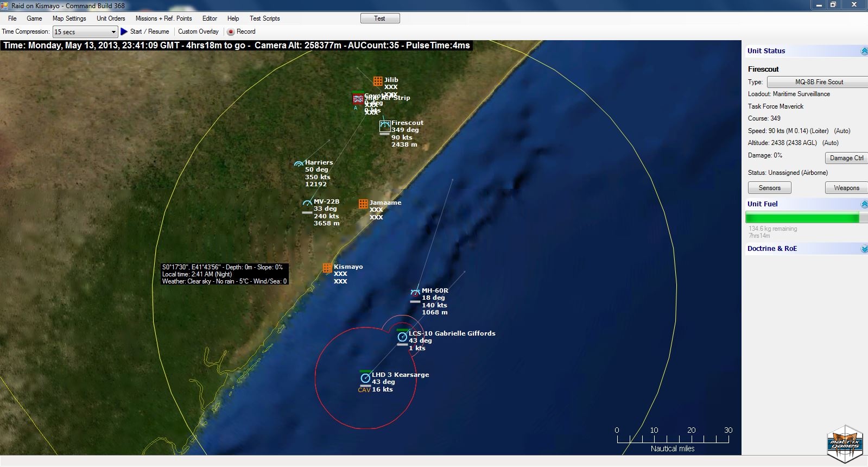Open the Damage Ctrl window
The height and width of the screenshot is (467, 868).
(x=846, y=158)
